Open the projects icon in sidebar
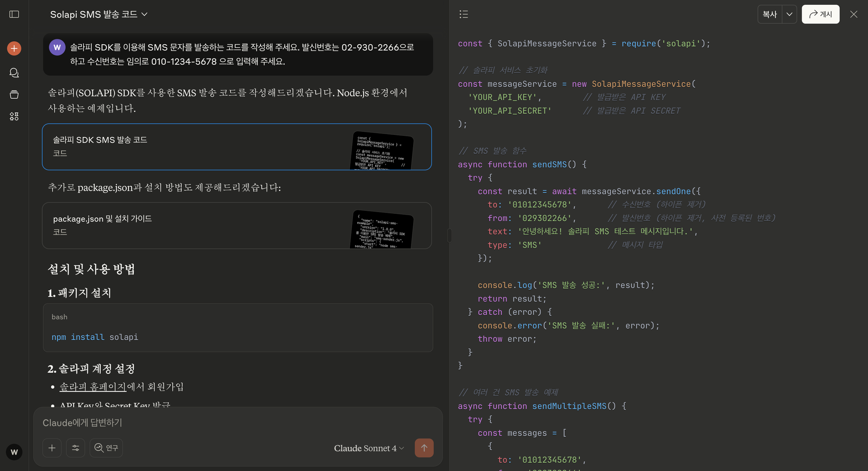Screen dimensions: 868x471 [14, 95]
